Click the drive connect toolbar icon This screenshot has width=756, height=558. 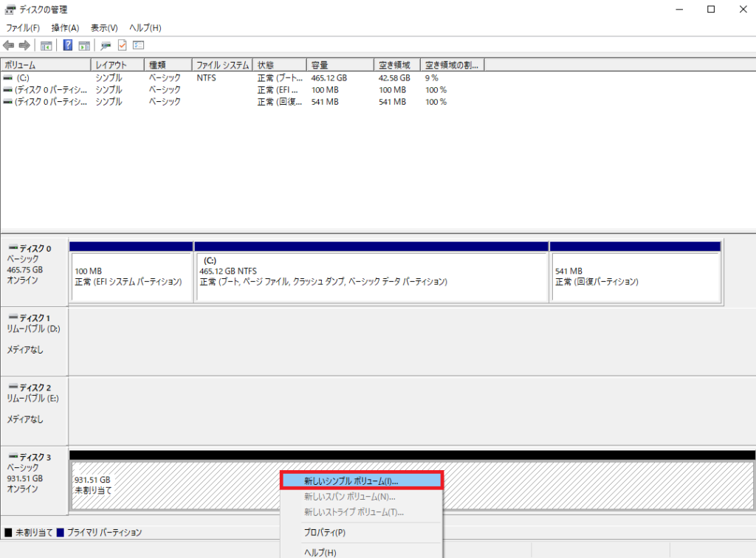106,46
